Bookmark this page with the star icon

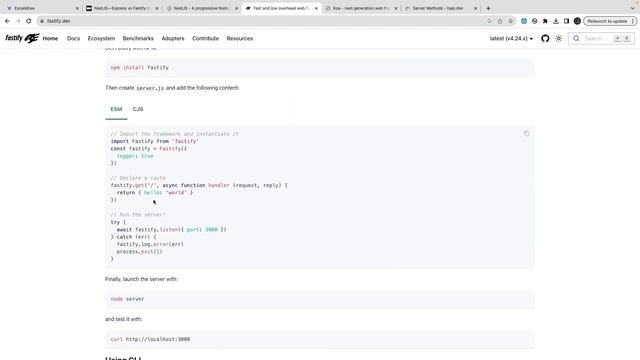pyautogui.click(x=511, y=21)
